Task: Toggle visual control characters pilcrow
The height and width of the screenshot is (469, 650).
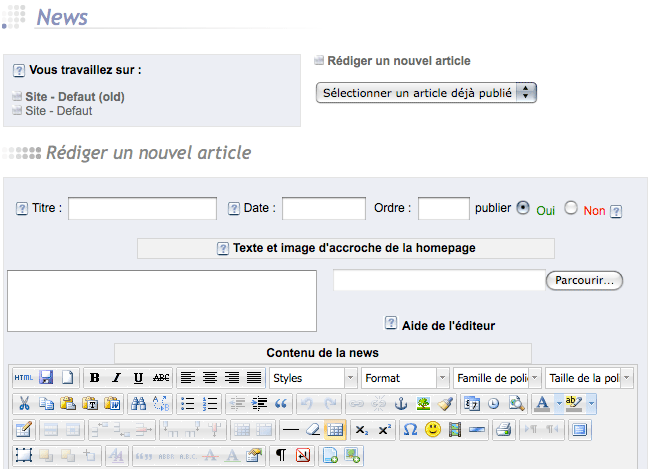Action: coord(281,455)
